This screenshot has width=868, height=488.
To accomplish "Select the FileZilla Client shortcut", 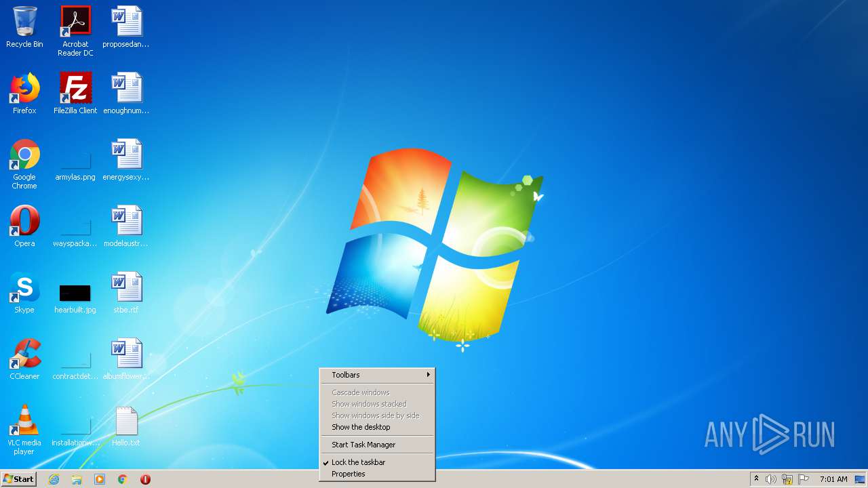I will (x=75, y=94).
